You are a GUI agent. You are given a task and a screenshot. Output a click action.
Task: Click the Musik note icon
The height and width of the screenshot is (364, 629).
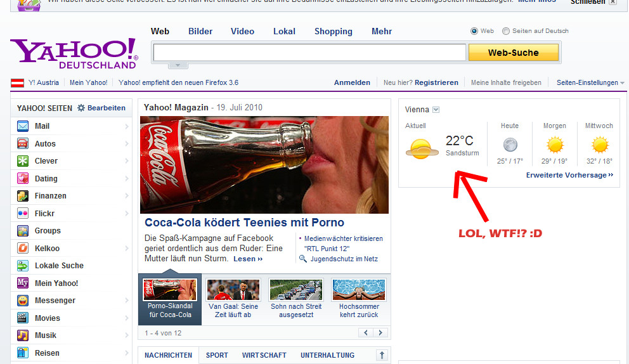[23, 335]
